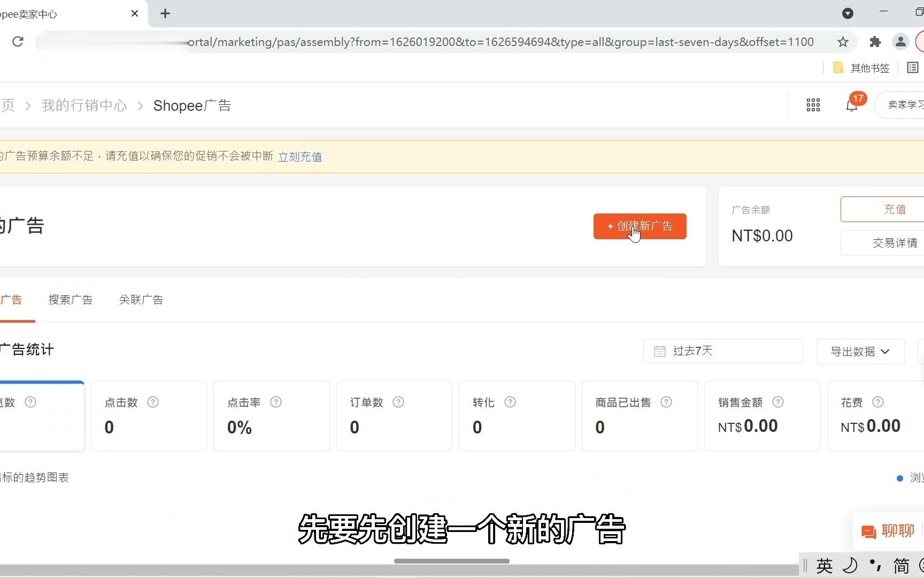This screenshot has height=578, width=924.
Task: Select the 点击率 metric card
Action: pyautogui.click(x=272, y=416)
